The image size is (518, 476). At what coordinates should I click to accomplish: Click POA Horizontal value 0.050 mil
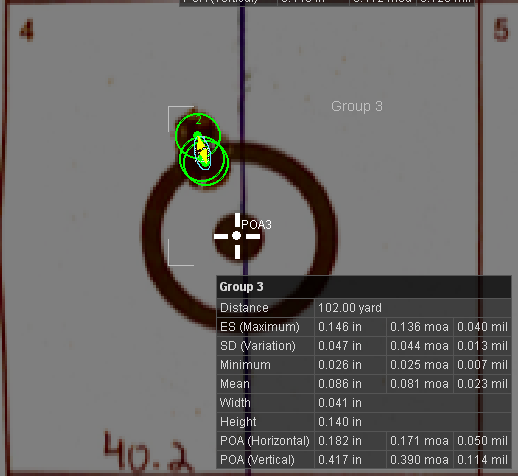pyautogui.click(x=482, y=441)
